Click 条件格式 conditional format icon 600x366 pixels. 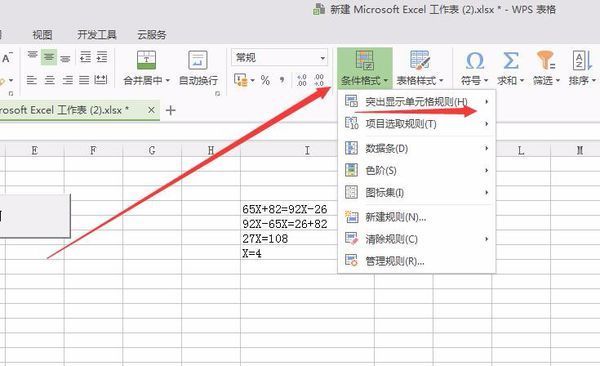pyautogui.click(x=364, y=60)
